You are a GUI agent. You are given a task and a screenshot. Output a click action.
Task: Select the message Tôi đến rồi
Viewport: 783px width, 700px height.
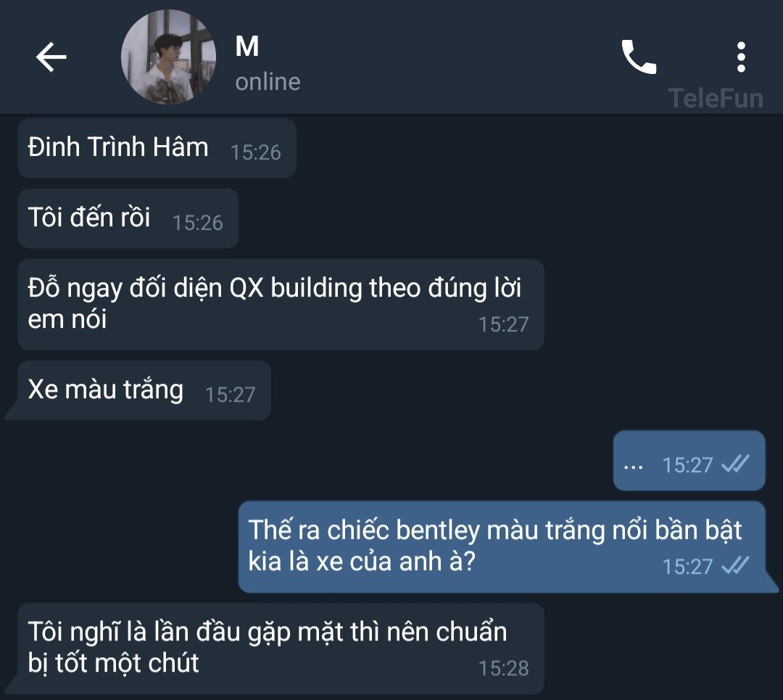pos(128,218)
